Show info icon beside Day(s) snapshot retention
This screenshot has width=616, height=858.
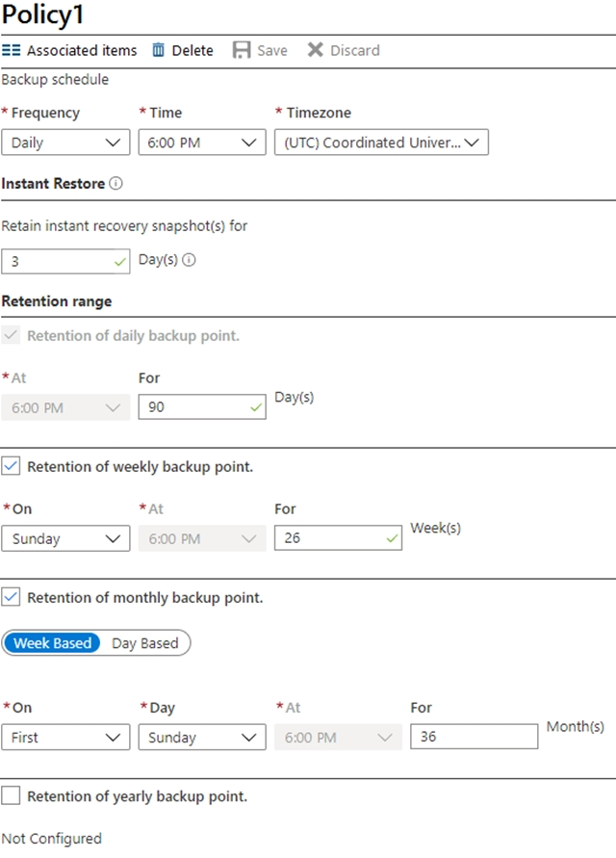pyautogui.click(x=189, y=260)
